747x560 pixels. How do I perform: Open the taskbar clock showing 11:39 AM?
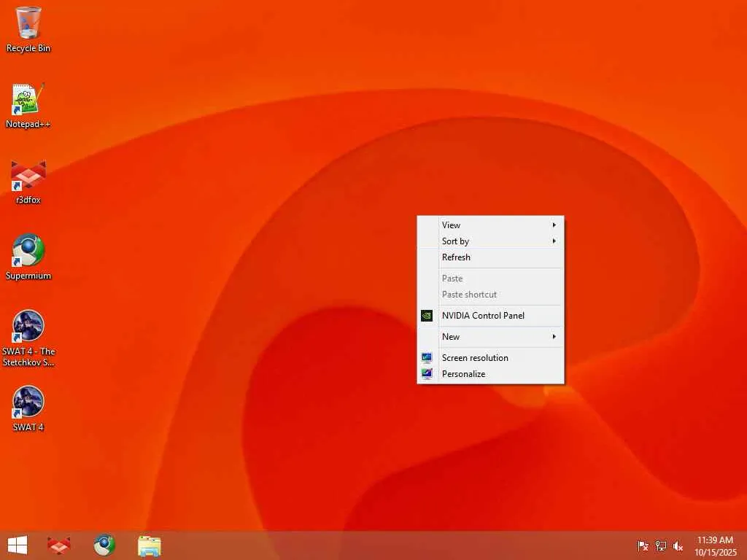click(x=715, y=545)
